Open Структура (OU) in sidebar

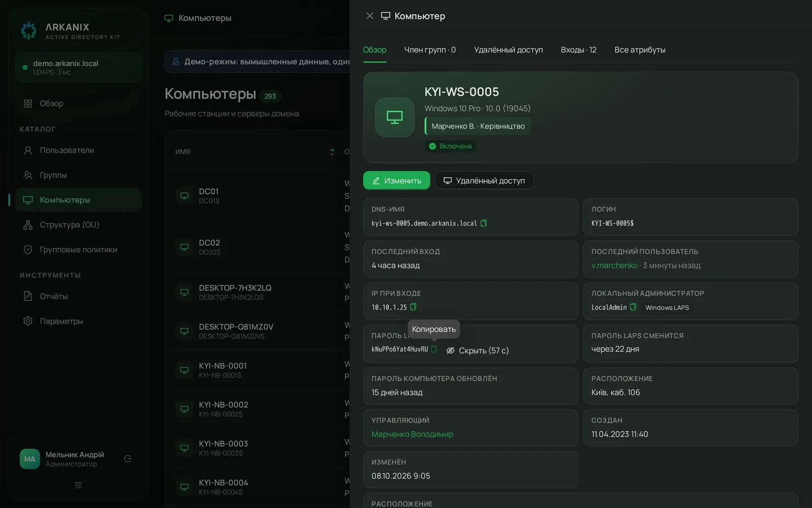pos(78,225)
